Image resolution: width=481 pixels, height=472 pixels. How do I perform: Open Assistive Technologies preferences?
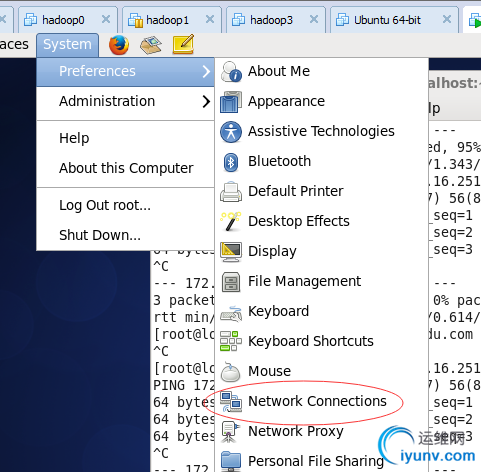click(321, 131)
